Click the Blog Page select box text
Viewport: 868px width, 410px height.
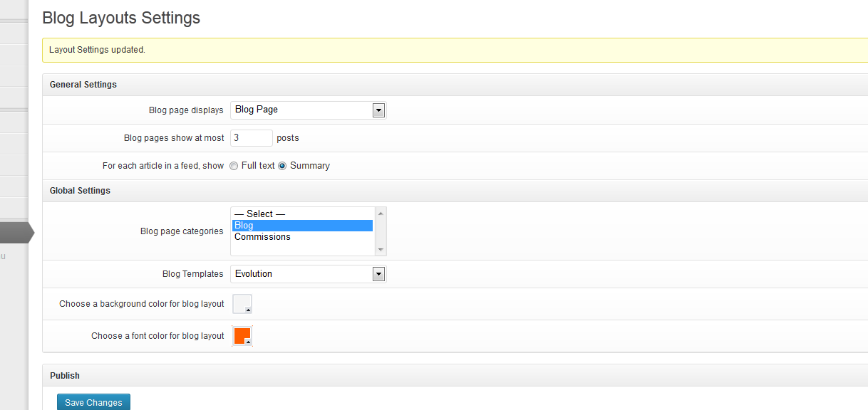[x=257, y=110]
